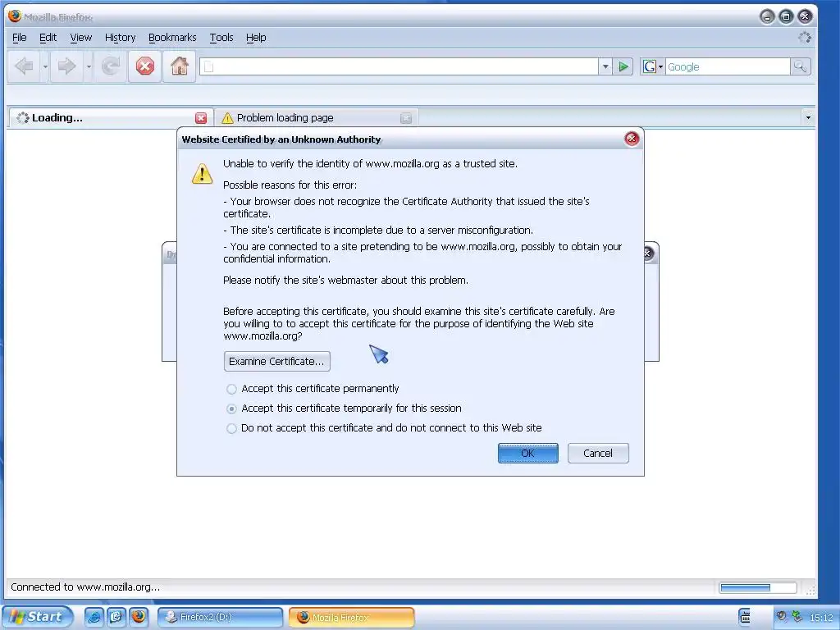Switch to Mozilla Firefox taskbar button
This screenshot has height=630, width=840.
(x=351, y=617)
